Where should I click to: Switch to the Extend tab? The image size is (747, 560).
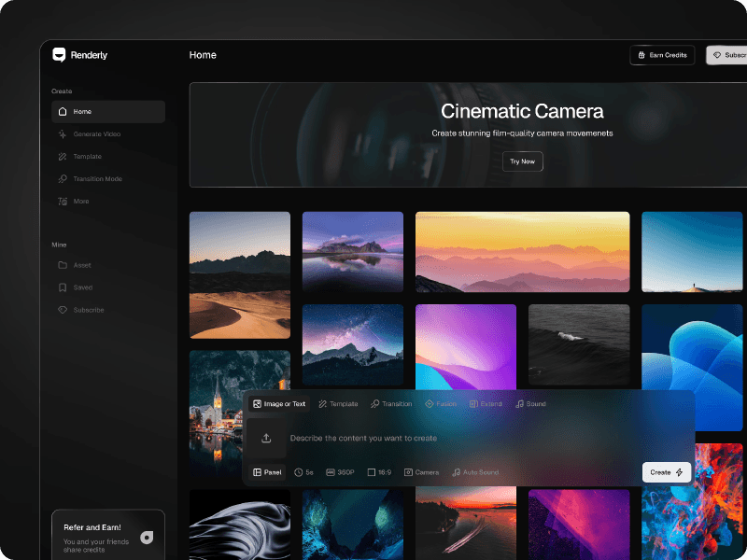point(486,404)
